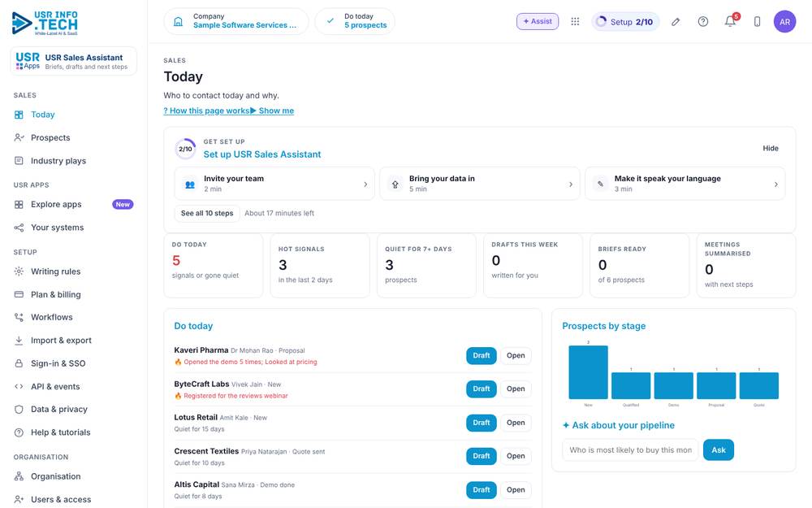The height and width of the screenshot is (508, 812).
Task: Click the Bring your data in upload icon
Action: pos(395,184)
